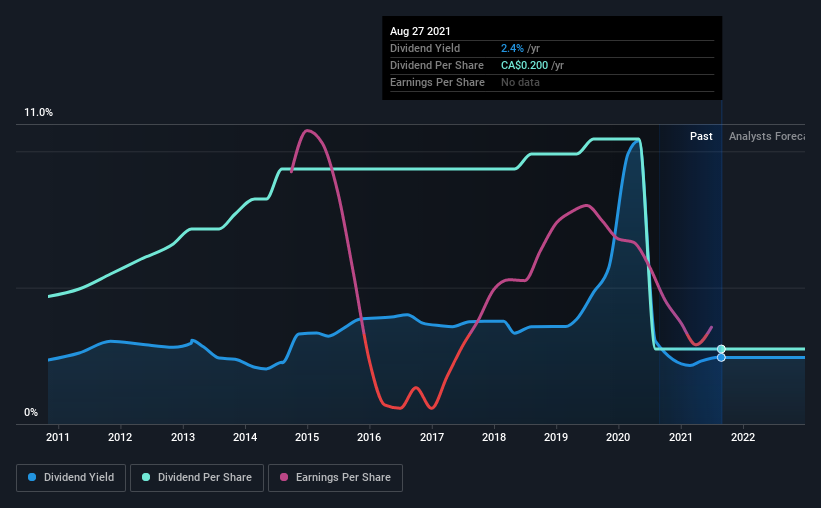The height and width of the screenshot is (508, 821).
Task: Toggle the Dividend Per Share legend button
Action: [x=197, y=478]
